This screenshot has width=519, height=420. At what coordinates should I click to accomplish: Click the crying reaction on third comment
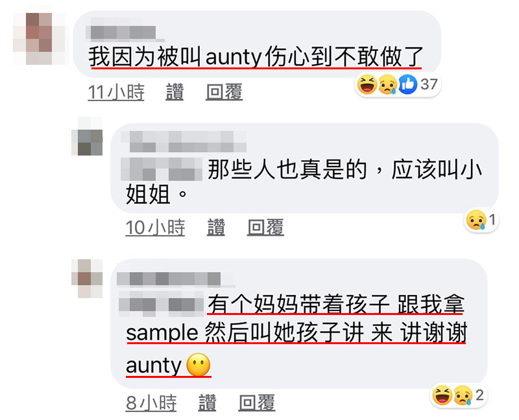pos(463,395)
